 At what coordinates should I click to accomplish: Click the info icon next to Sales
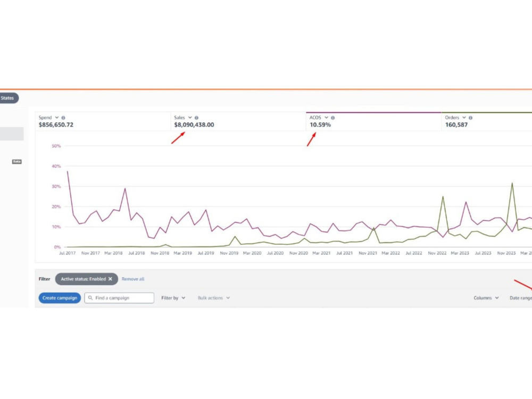point(196,118)
